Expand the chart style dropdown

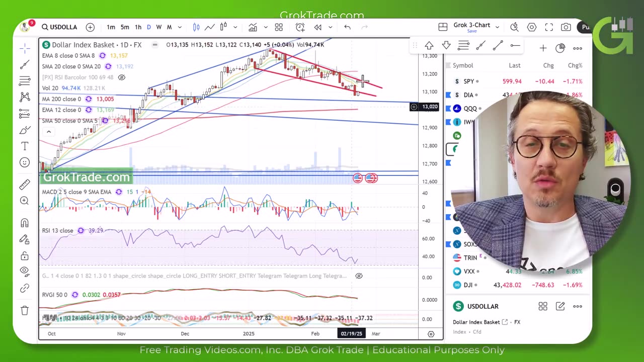click(235, 27)
